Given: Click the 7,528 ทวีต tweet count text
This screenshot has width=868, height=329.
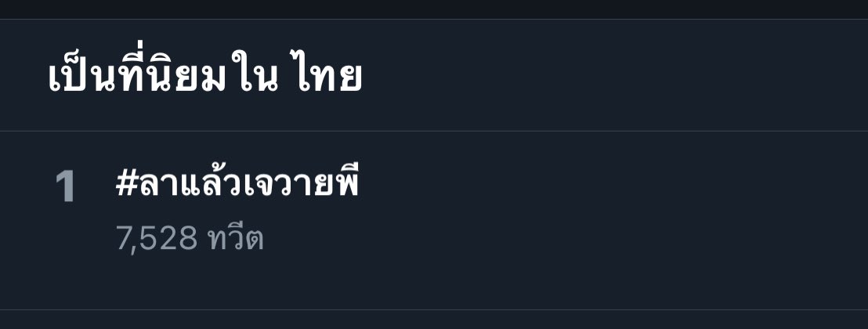Looking at the screenshot, I should tap(190, 238).
